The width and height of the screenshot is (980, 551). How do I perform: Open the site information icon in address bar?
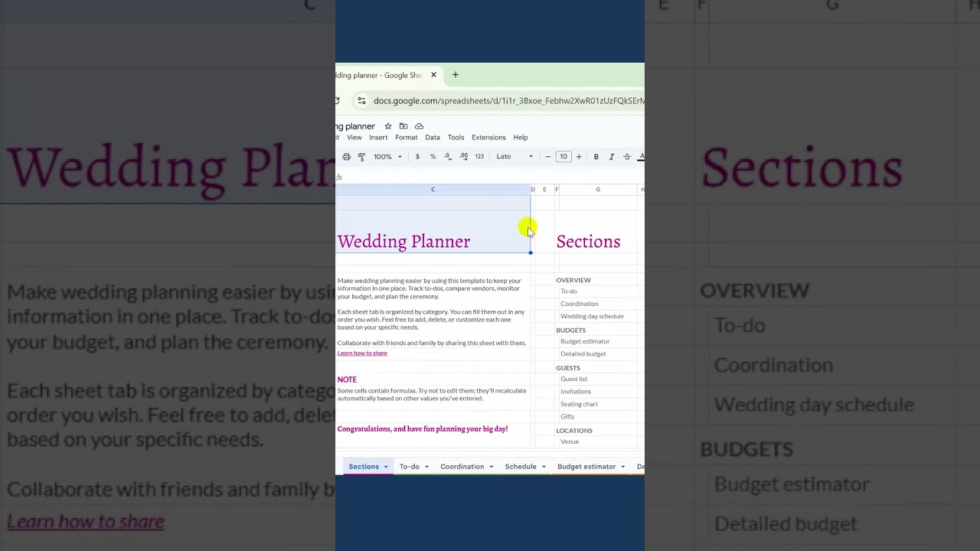(361, 100)
